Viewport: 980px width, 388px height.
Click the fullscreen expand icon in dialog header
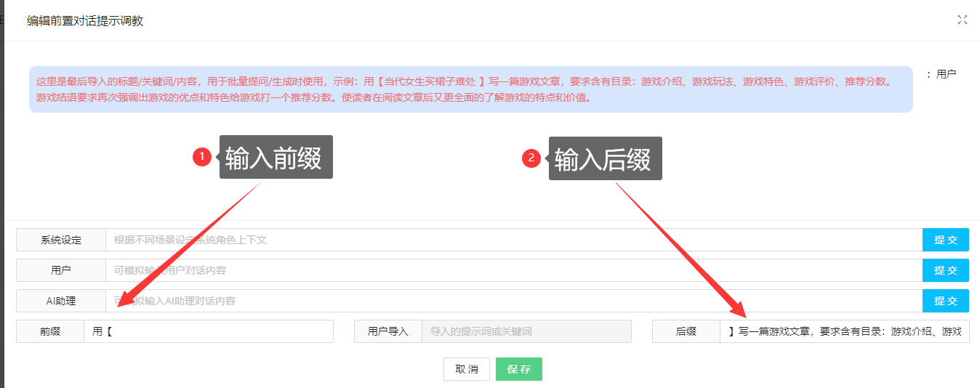963,20
